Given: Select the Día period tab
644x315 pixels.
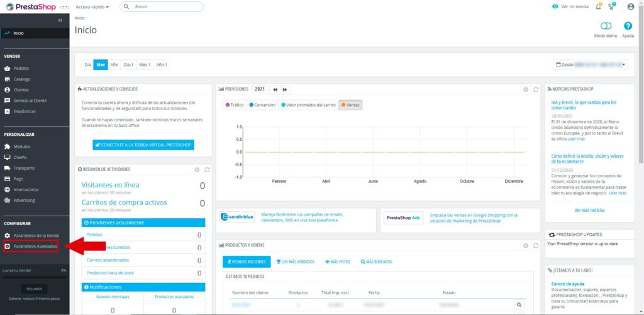Looking at the screenshot, I should 87,65.
